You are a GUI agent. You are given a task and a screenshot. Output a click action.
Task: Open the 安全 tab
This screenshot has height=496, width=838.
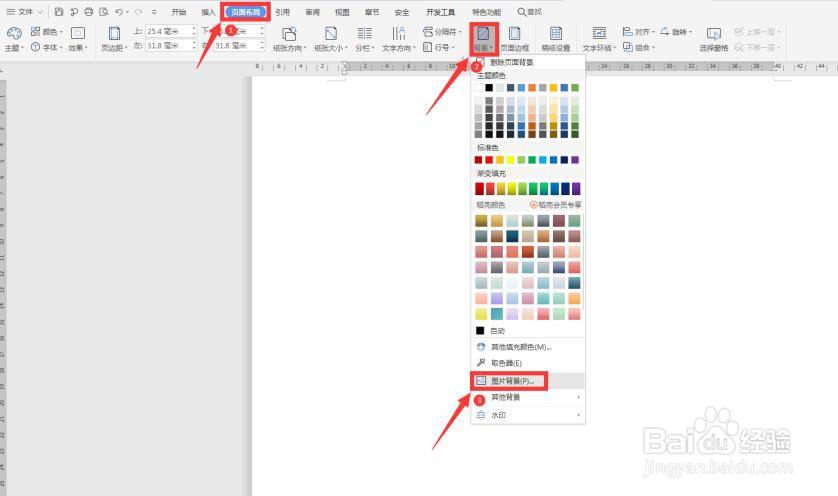pyautogui.click(x=402, y=12)
